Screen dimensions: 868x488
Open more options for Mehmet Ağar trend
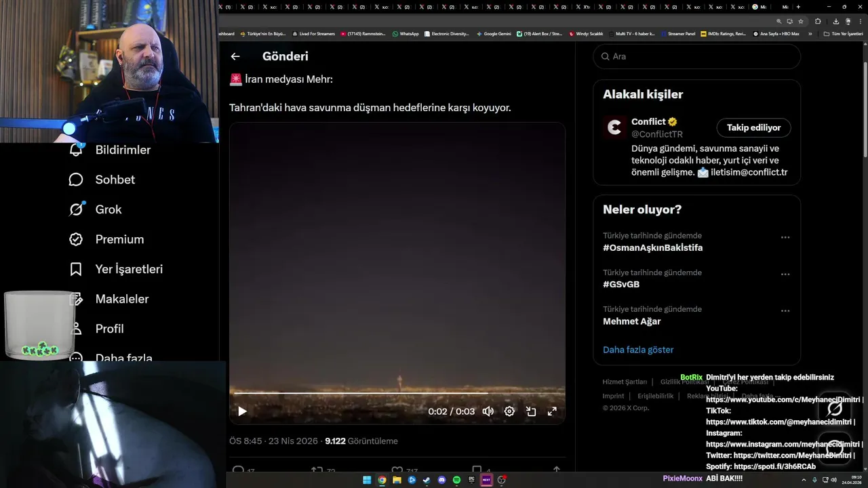[785, 310]
